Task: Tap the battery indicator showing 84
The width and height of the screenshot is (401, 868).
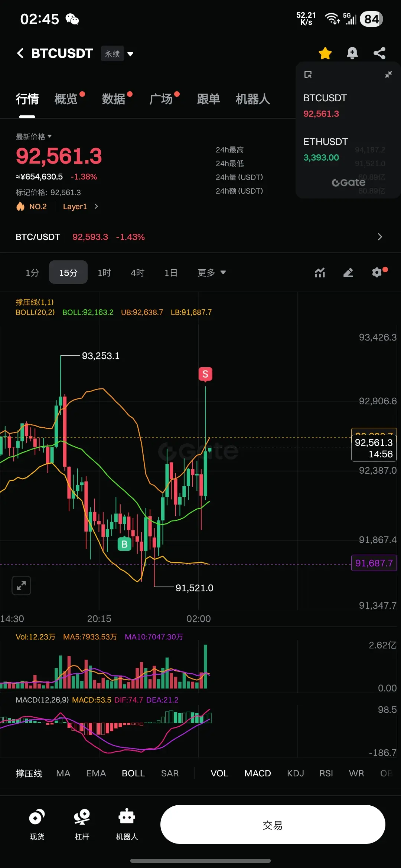Action: pyautogui.click(x=372, y=19)
